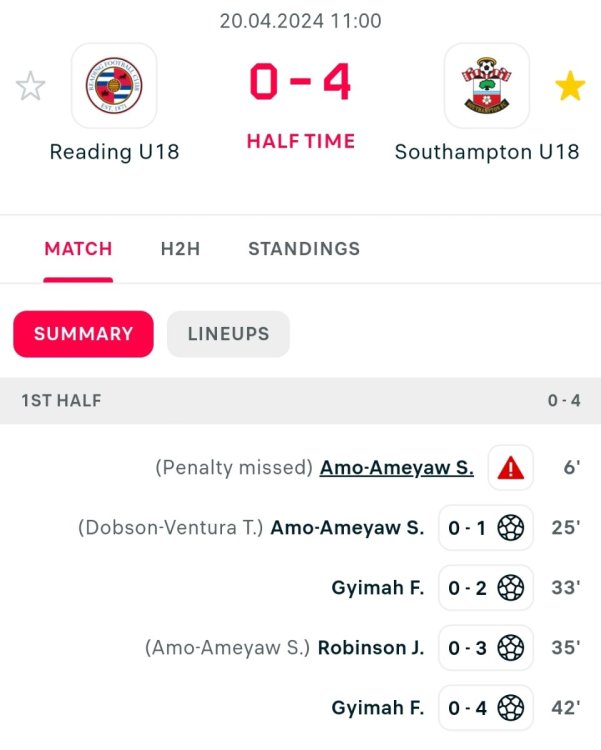Screen dimensions: 601x750
Task: Open Robinson J. player from 0-3 goal
Action: (x=371, y=648)
